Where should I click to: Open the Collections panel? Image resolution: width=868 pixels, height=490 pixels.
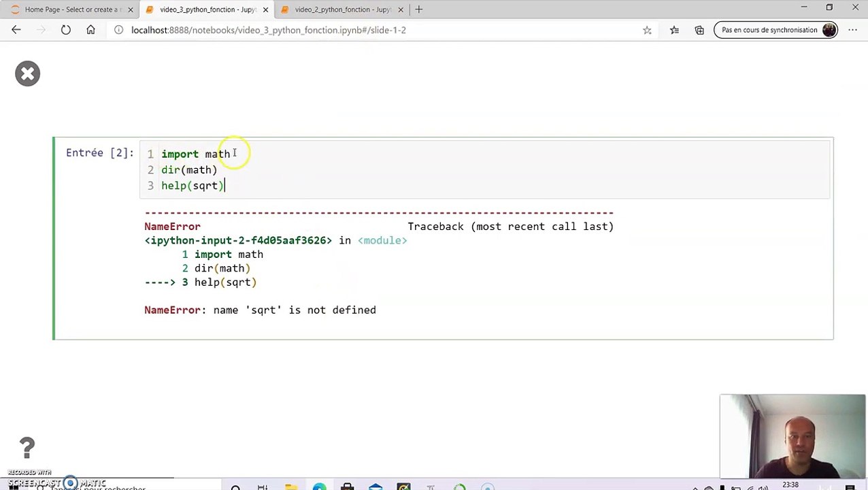tap(699, 30)
